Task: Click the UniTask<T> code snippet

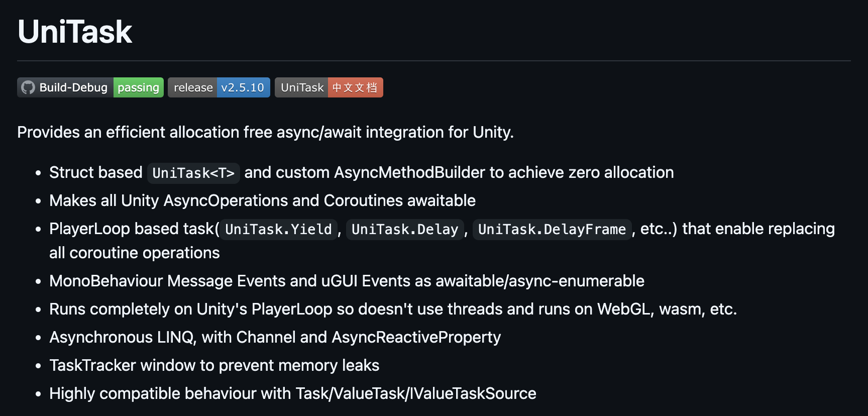Action: 193,173
